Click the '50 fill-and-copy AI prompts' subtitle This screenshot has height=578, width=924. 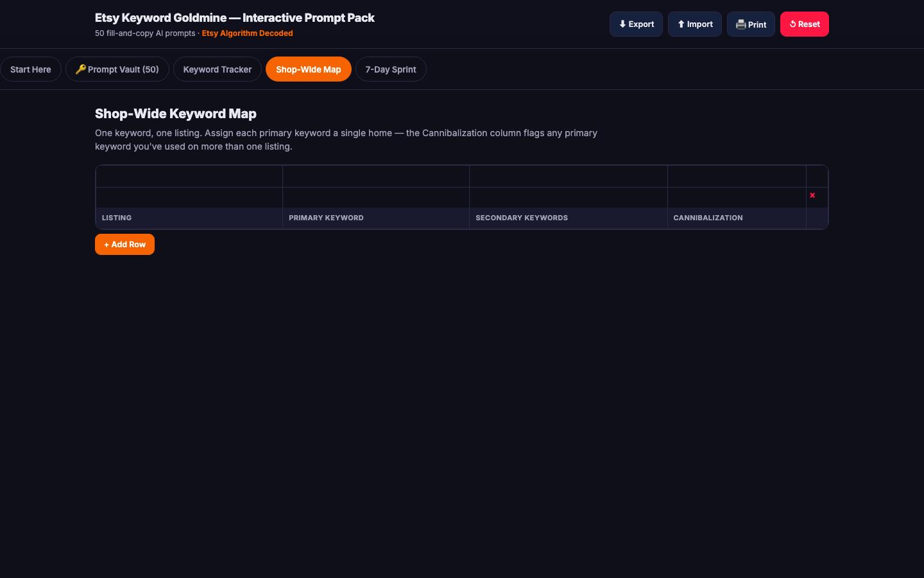145,33
